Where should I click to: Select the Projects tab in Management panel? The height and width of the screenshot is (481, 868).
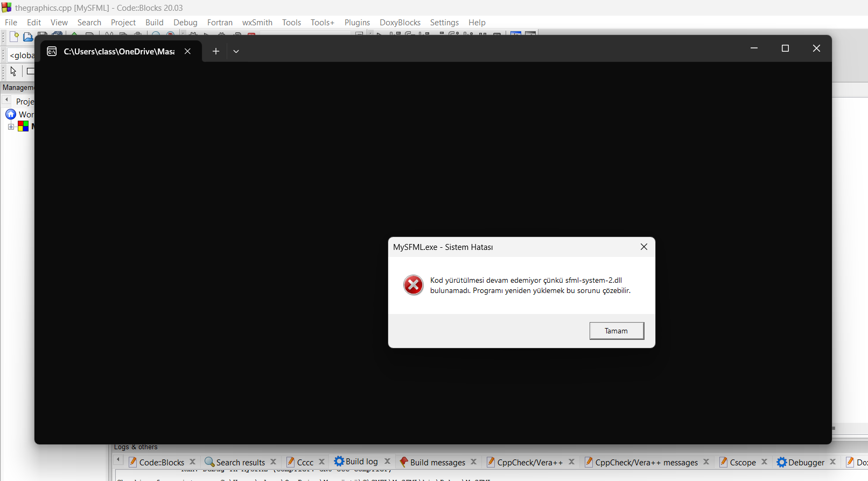[25, 101]
